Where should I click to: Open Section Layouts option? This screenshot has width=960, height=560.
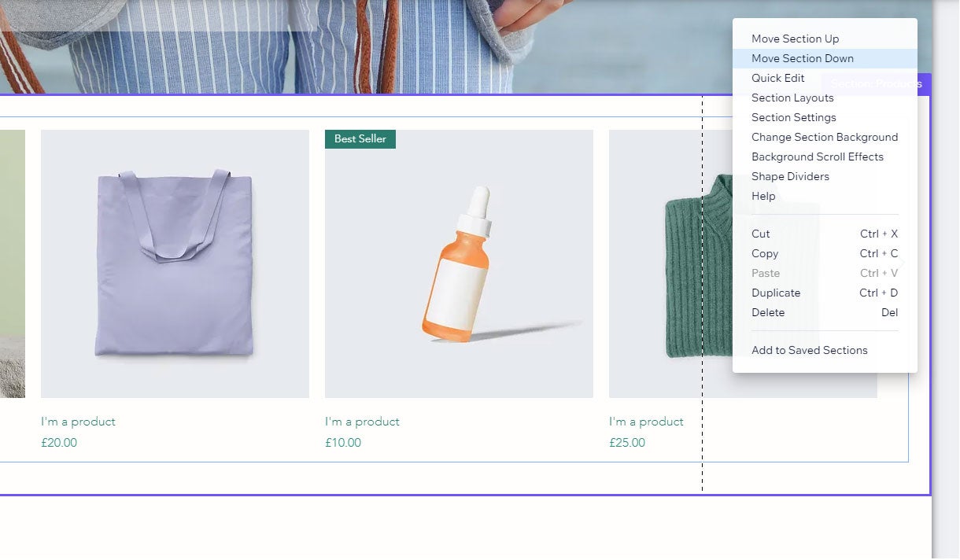click(x=825, y=98)
